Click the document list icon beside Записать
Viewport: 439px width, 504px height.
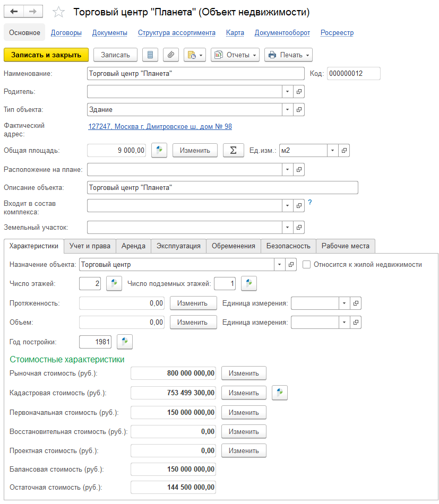tap(151, 55)
